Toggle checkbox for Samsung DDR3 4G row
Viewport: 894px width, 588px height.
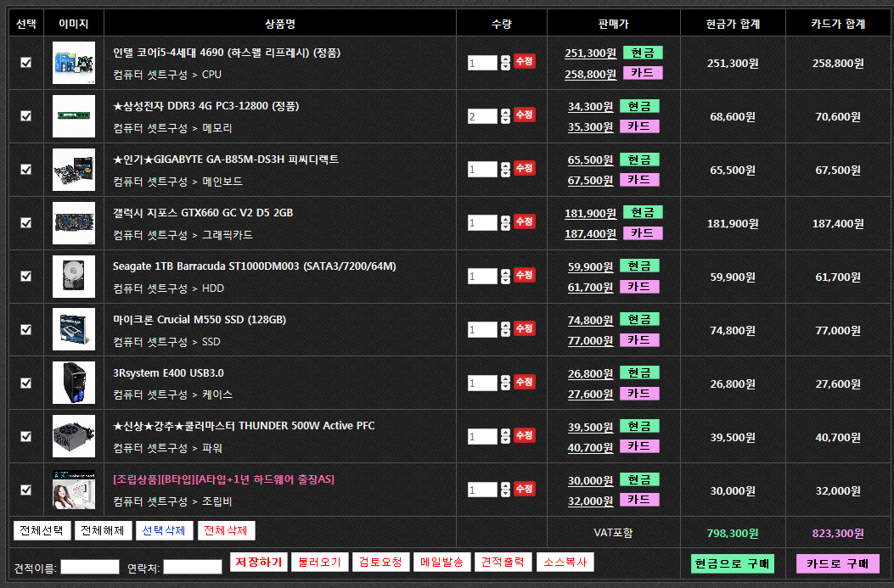(x=25, y=116)
